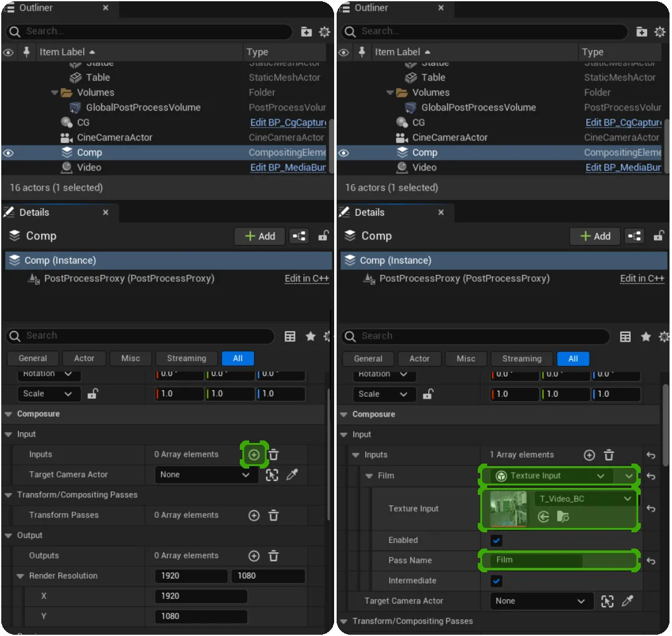
Task: Select the Actor tab in right Details
Action: [x=419, y=359]
